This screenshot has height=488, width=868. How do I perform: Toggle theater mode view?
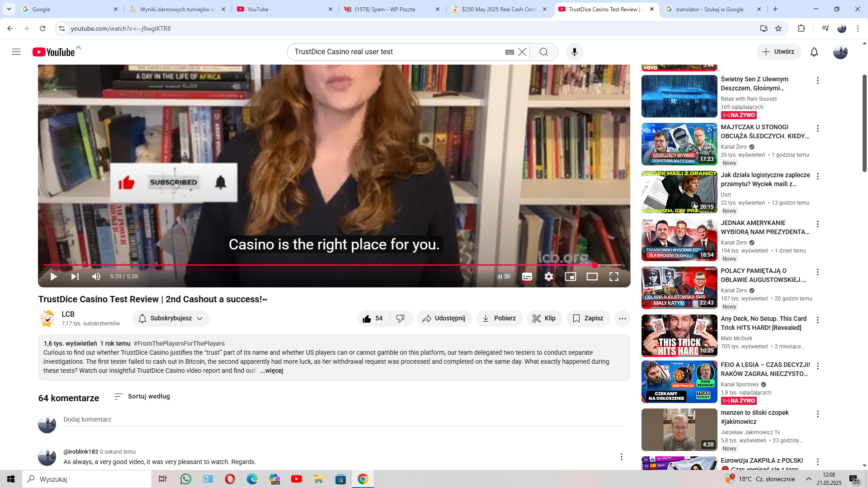point(592,277)
